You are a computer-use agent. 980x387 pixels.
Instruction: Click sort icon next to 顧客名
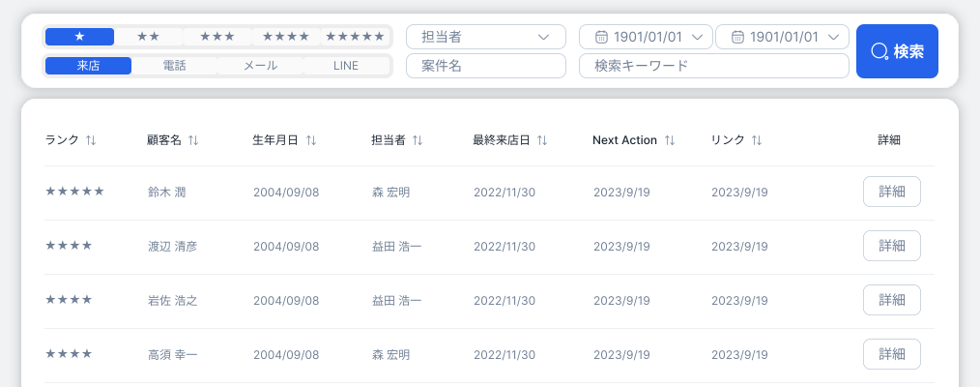point(193,140)
